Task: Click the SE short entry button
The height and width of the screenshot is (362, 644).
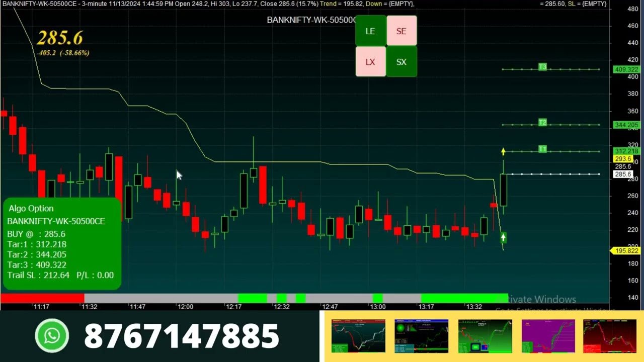Action: point(401,31)
